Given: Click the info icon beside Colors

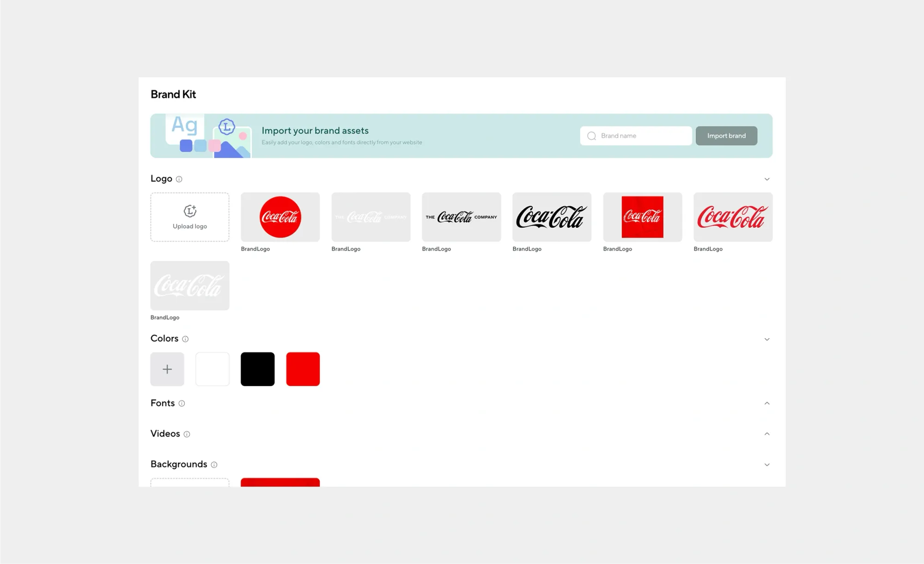Looking at the screenshot, I should (x=185, y=339).
